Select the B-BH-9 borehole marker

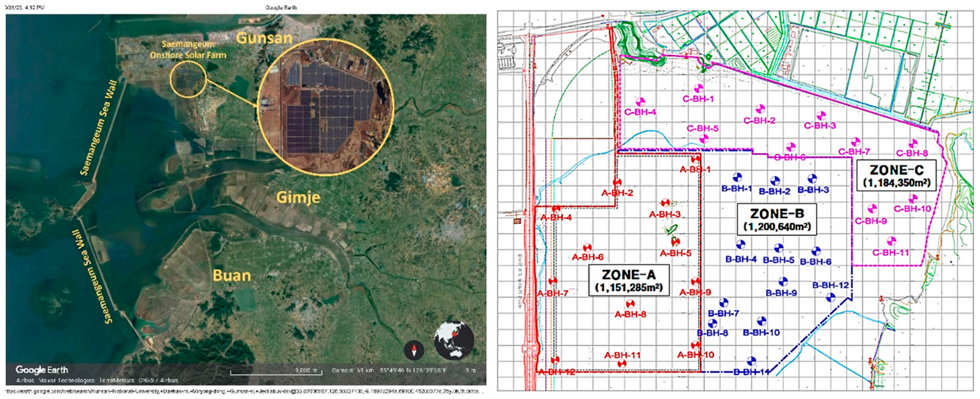coord(783,282)
